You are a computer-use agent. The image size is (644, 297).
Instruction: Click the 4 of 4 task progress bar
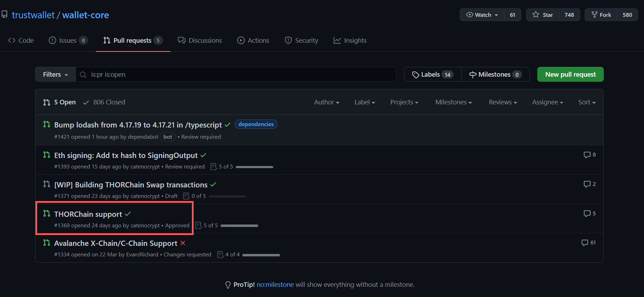click(261, 255)
